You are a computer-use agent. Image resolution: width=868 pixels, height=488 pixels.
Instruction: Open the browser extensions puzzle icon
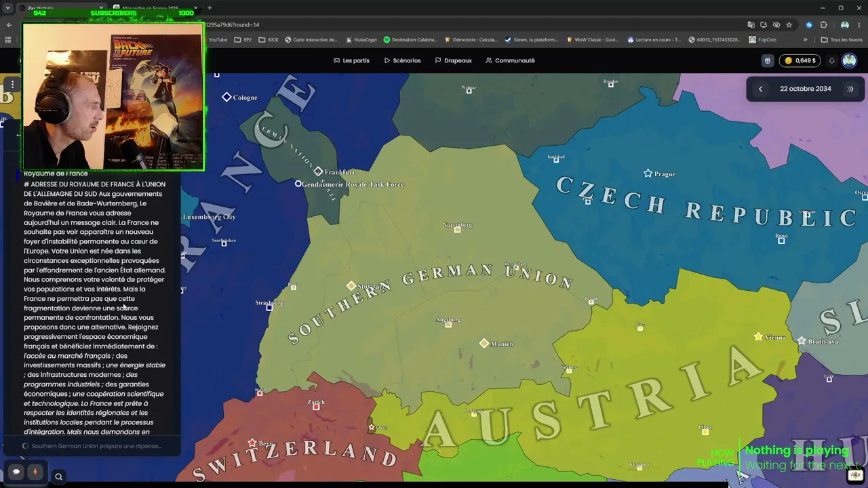coord(824,25)
